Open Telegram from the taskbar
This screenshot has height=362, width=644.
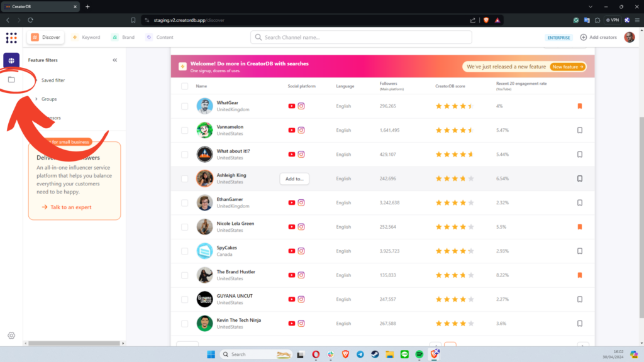pyautogui.click(x=360, y=354)
